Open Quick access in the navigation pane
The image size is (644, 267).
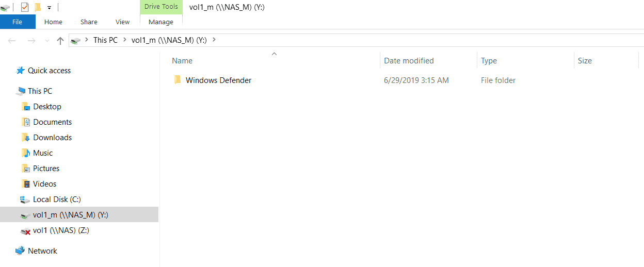pyautogui.click(x=50, y=71)
